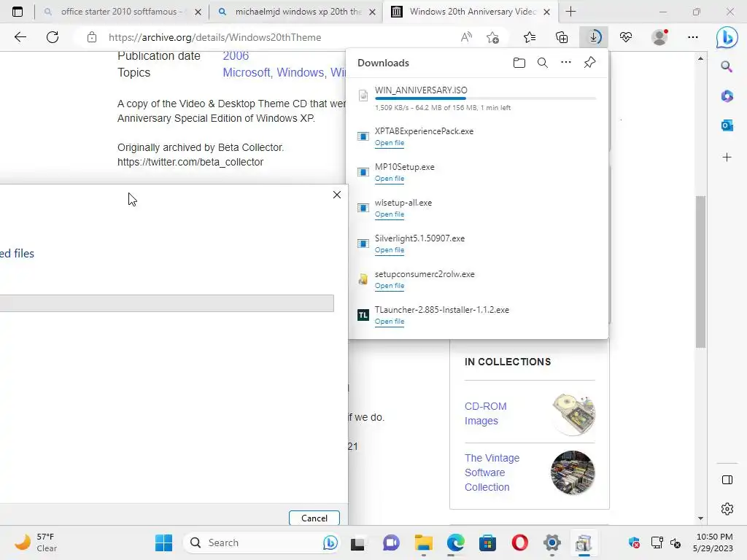Refresh the archive.org page

[53, 37]
